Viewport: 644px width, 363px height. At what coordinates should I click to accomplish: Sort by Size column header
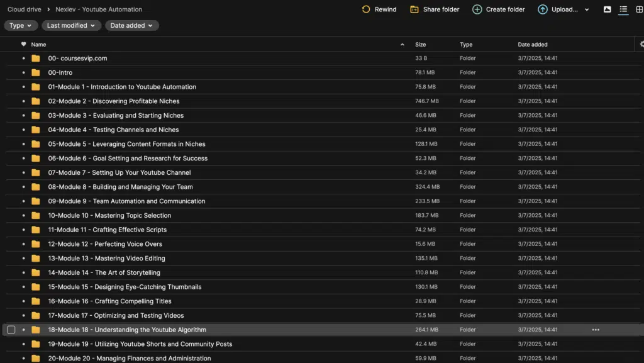tap(420, 44)
